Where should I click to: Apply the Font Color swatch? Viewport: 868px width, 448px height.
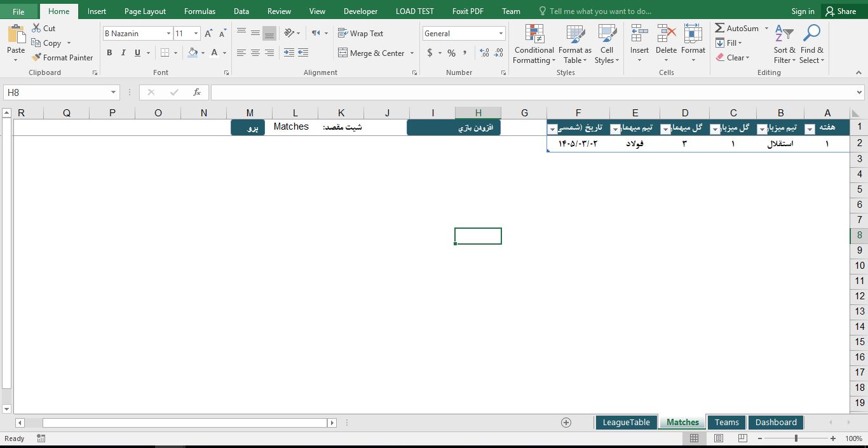click(214, 53)
